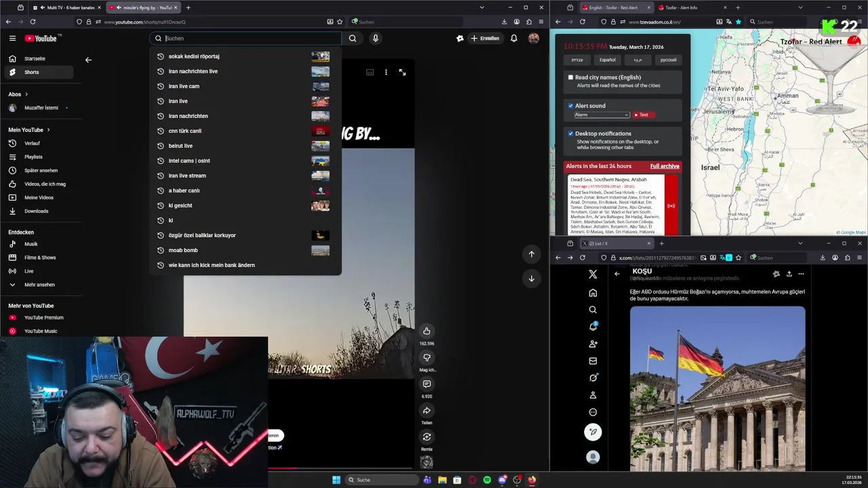The height and width of the screenshot is (488, 868).
Task: Compose a new post on X
Action: [593, 432]
